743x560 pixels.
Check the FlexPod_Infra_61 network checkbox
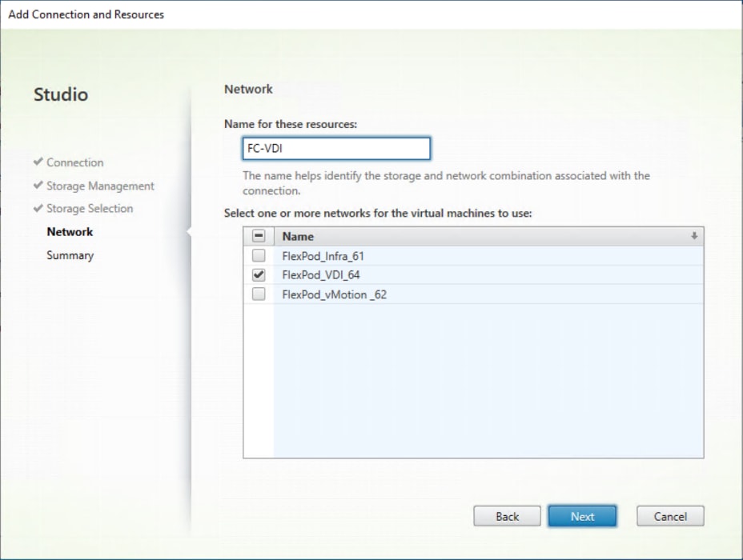(259, 256)
